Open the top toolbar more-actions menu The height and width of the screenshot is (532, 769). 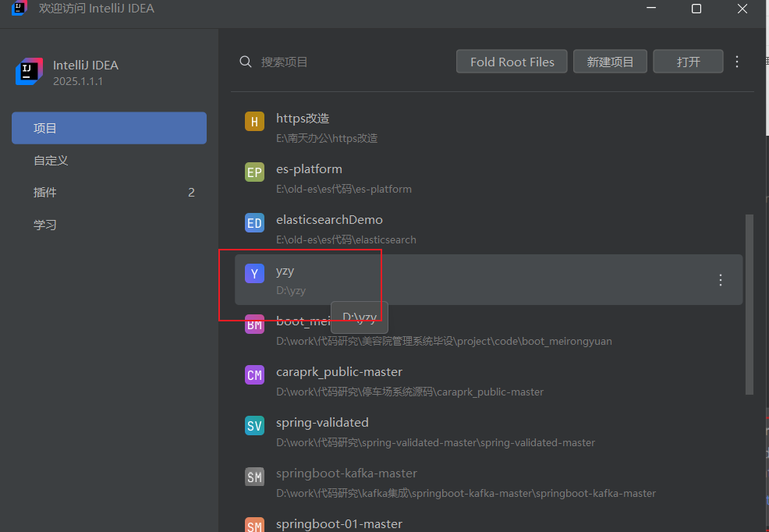tap(738, 62)
